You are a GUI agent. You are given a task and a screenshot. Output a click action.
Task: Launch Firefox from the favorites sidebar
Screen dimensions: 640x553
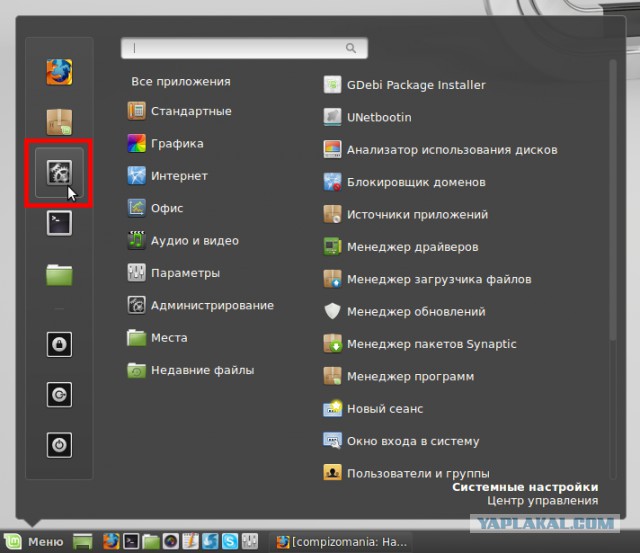click(x=59, y=72)
